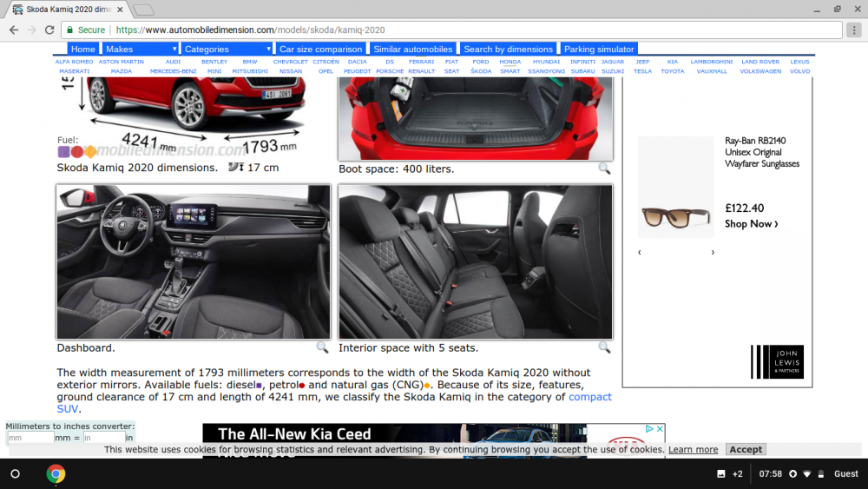Click the MERCEDES-BENZ brand link
The width and height of the screenshot is (868, 489).
[173, 71]
